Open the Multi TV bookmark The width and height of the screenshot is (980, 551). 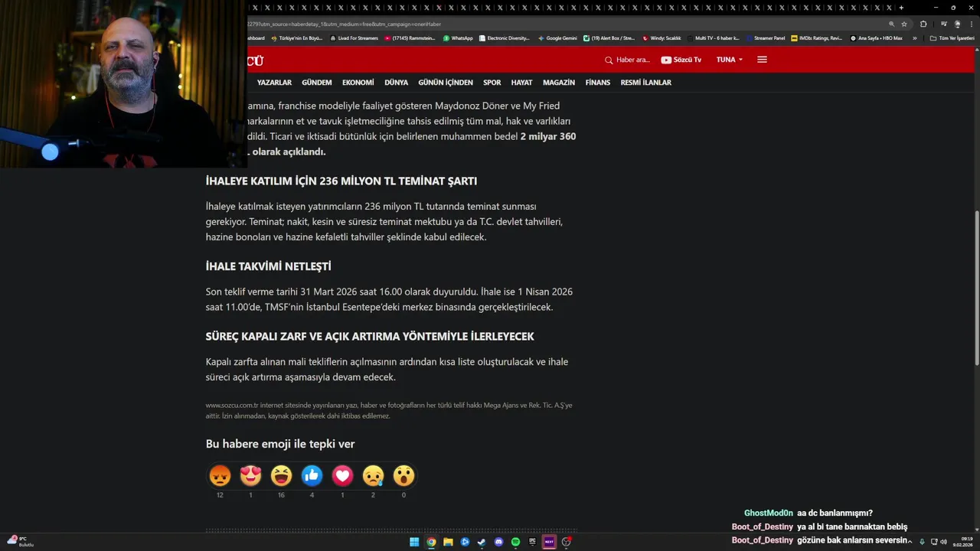(x=713, y=37)
